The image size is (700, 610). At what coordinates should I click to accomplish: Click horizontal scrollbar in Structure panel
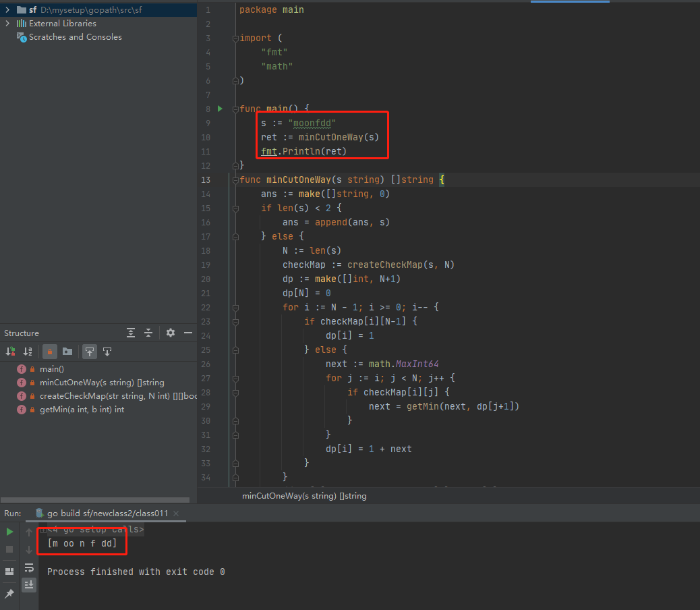click(95, 500)
